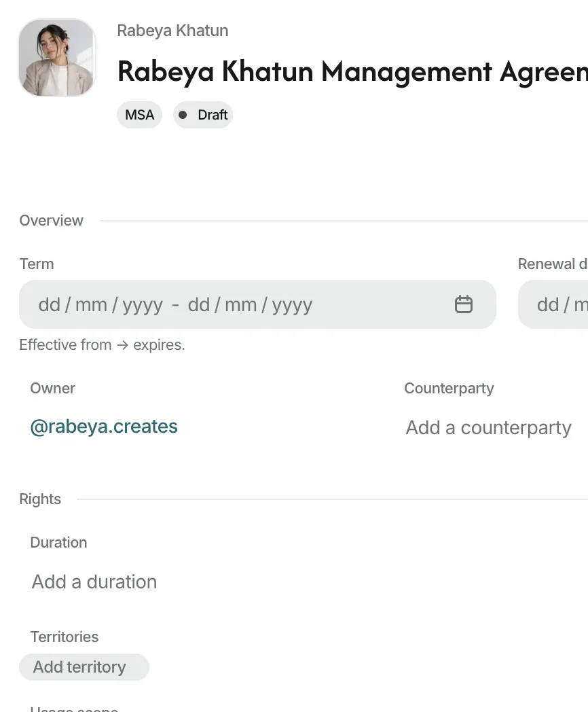Open the Term calendar picker icon
The height and width of the screenshot is (712, 588).
click(x=463, y=304)
